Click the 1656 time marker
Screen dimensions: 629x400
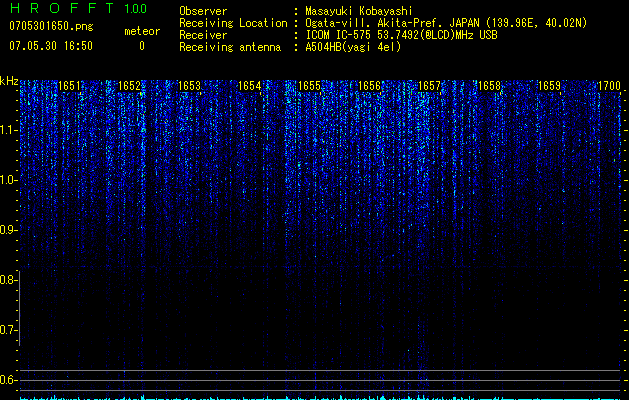click(x=369, y=86)
